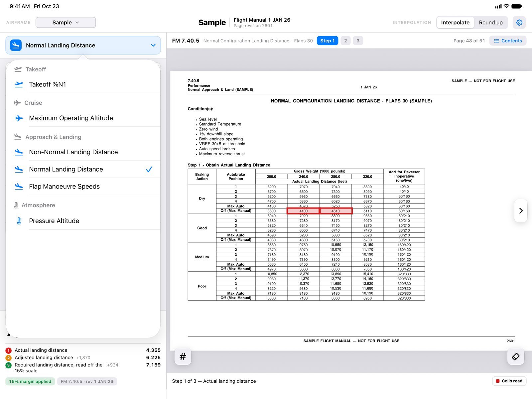This screenshot has height=399, width=532.
Task: Click the Maximum Operating Altitude airplane icon
Action: click(19, 118)
